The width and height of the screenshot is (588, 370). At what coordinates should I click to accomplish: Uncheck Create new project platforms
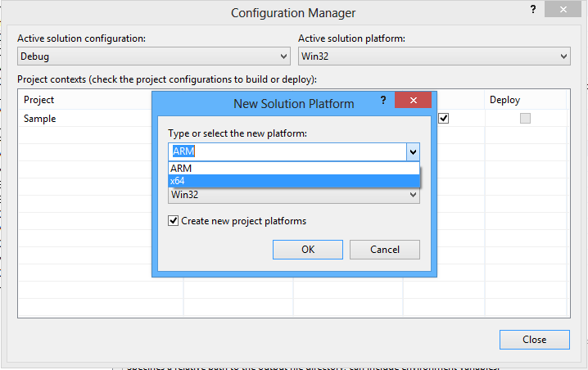[173, 221]
